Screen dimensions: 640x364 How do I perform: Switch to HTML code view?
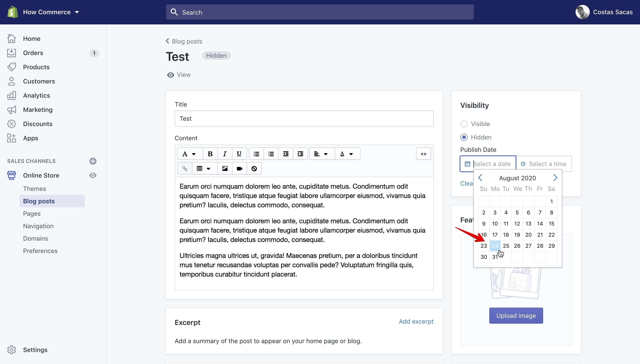(x=423, y=154)
